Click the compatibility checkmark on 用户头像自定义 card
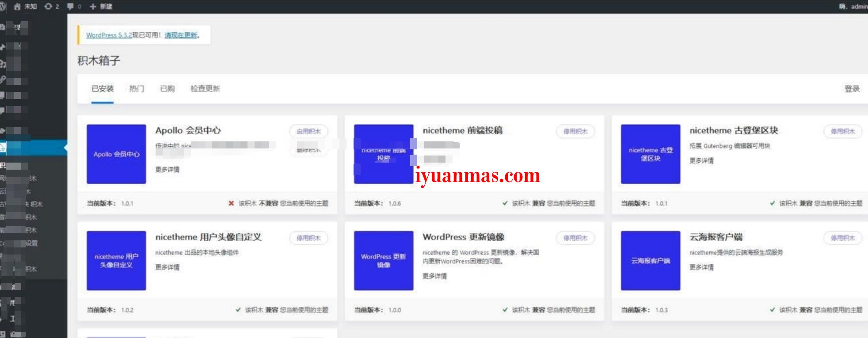868x338 pixels. pos(238,310)
